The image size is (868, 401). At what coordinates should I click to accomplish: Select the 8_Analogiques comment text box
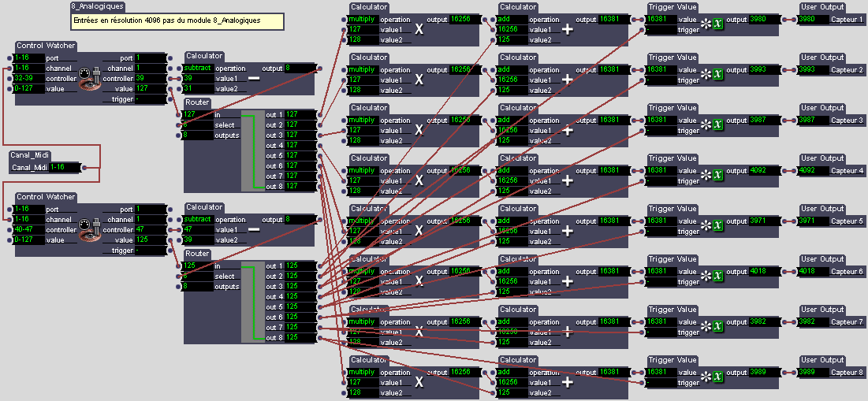pos(177,20)
